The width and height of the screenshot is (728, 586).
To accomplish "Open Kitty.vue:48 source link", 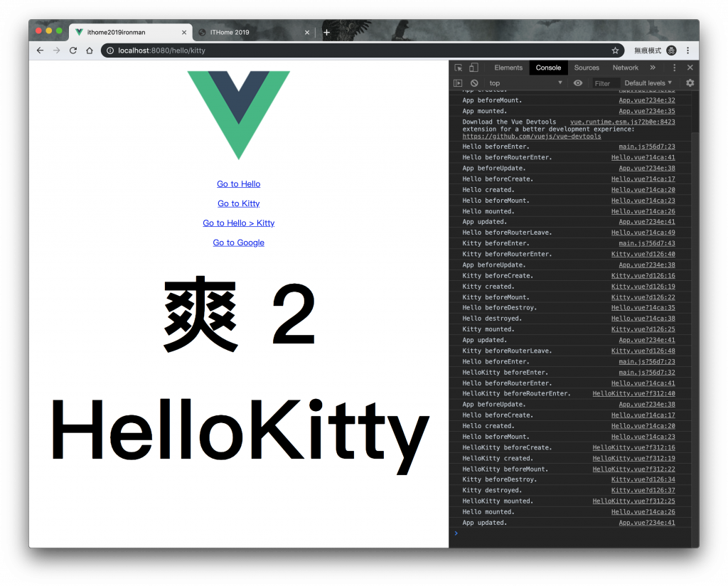I will click(x=643, y=351).
